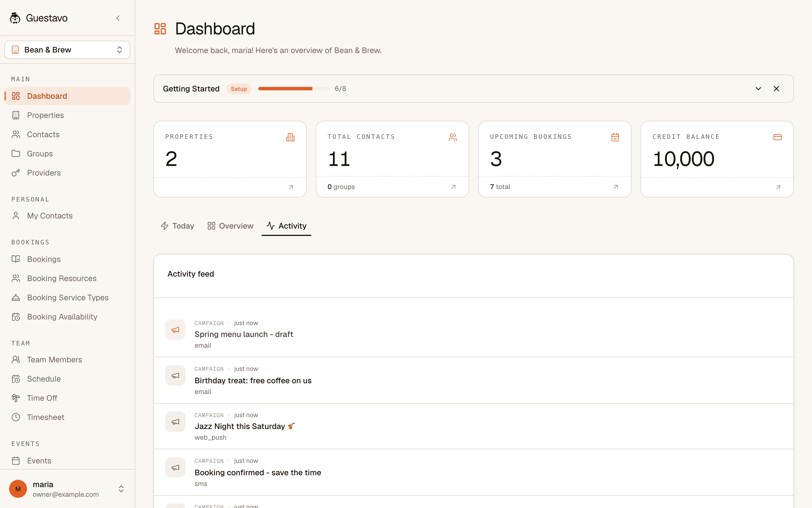Click the orange Dashboard title icon
812x508 pixels.
pyautogui.click(x=160, y=29)
